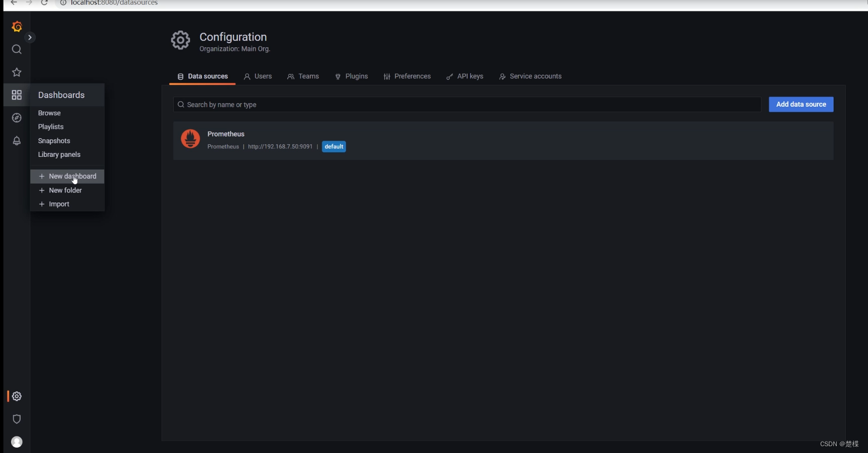This screenshot has width=868, height=453.
Task: Click the browser address bar URL
Action: [114, 3]
